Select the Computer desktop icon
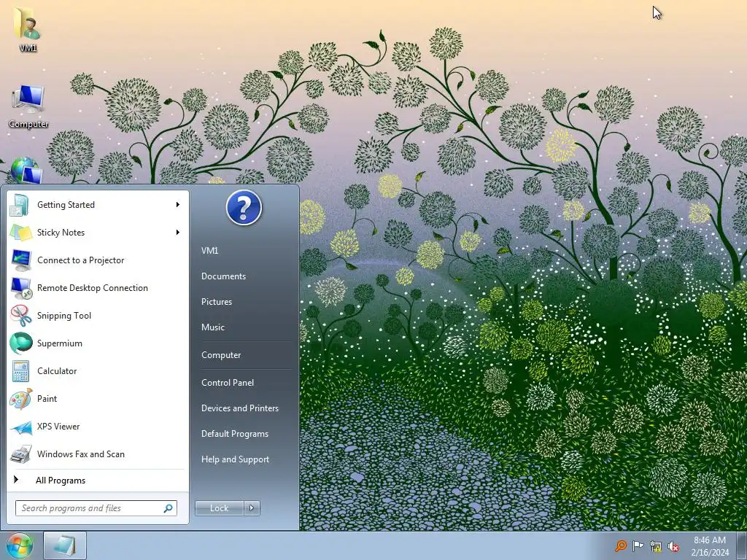 [28, 106]
